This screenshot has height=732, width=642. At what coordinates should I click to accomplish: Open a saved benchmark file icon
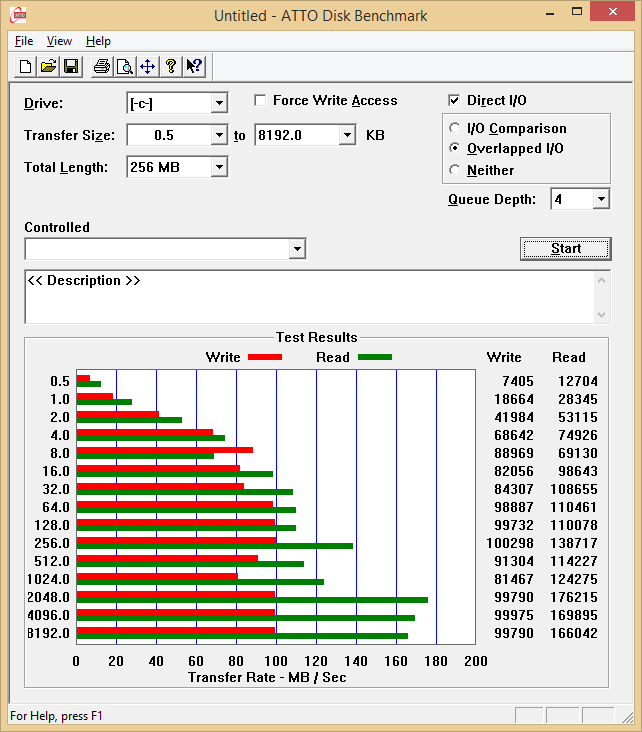[48, 66]
